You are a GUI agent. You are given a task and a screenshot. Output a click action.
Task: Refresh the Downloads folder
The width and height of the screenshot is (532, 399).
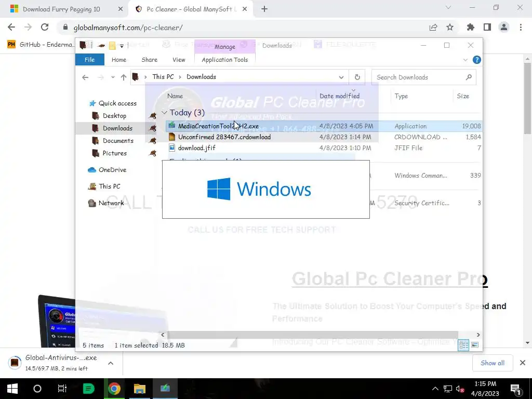point(357,77)
